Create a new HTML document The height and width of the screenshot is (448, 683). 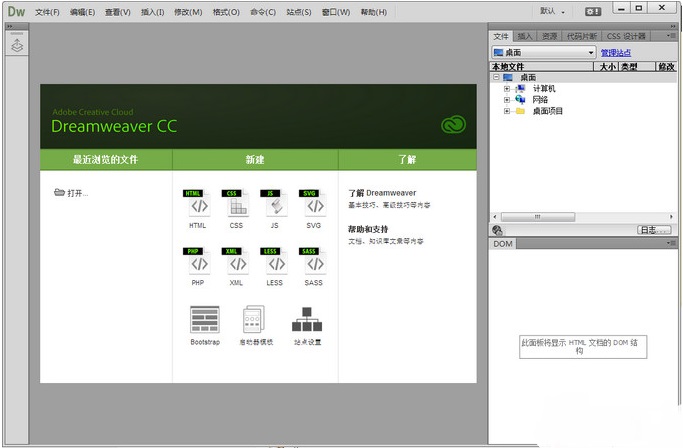pos(199,205)
